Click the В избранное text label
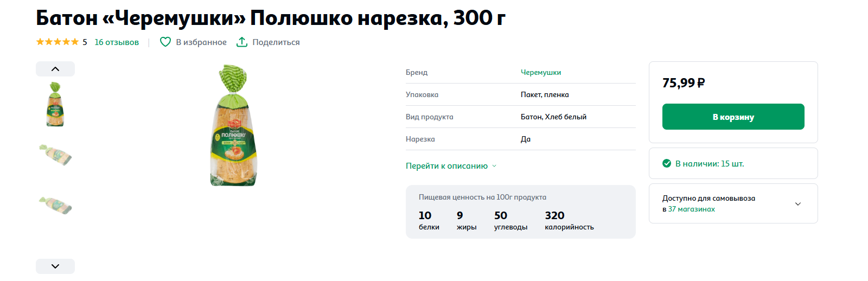Image resolution: width=868 pixels, height=281 pixels. [x=201, y=42]
